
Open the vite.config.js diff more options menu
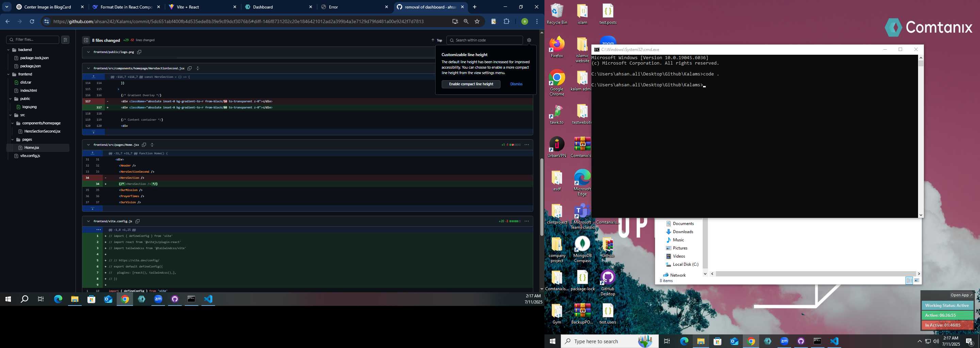pyautogui.click(x=526, y=221)
